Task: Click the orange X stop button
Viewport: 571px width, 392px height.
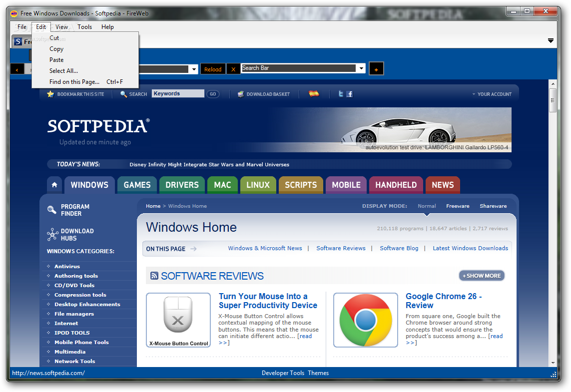Action: tap(233, 69)
